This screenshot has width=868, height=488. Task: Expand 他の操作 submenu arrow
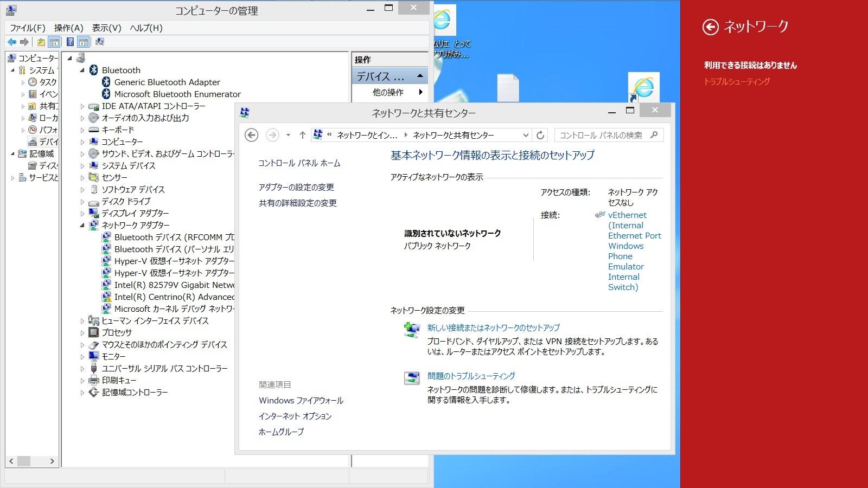pos(420,92)
